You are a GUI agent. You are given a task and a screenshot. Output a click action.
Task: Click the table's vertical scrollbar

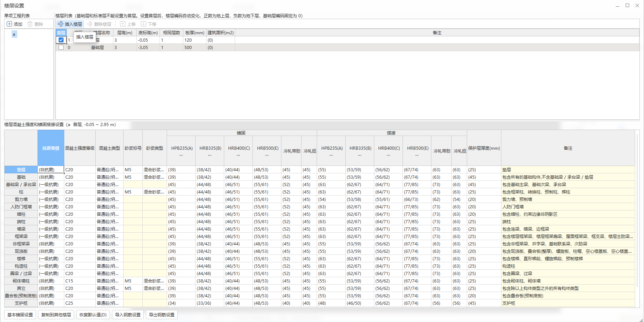pyautogui.click(x=637, y=210)
